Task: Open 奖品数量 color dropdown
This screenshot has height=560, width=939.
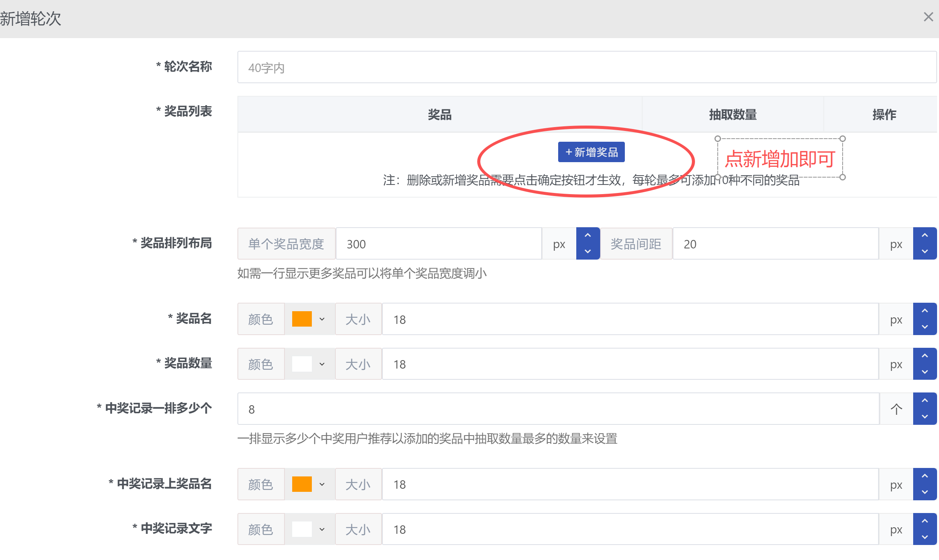Action: pyautogui.click(x=322, y=364)
